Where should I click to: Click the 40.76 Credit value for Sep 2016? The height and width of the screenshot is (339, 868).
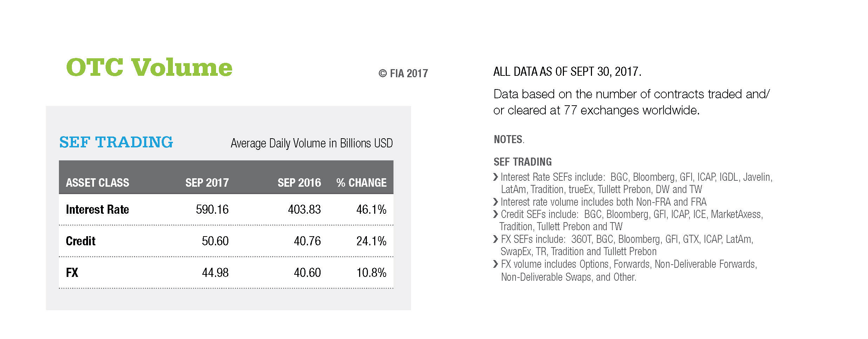point(307,241)
